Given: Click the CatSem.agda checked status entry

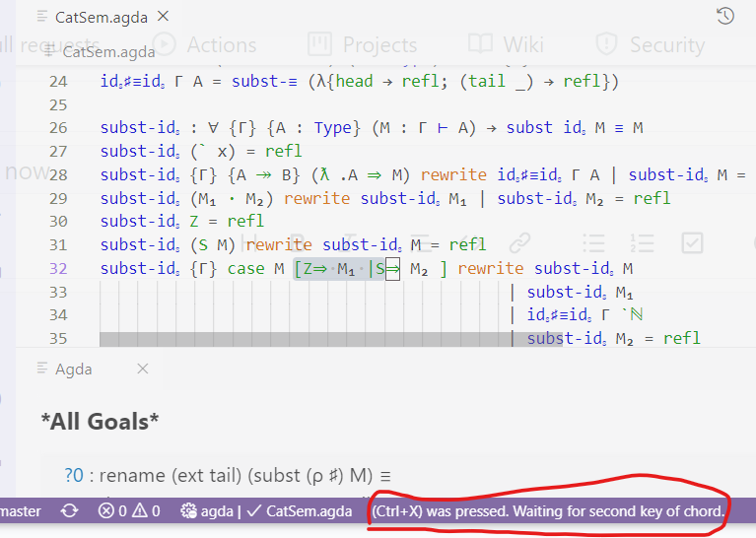Looking at the screenshot, I should (x=300, y=511).
